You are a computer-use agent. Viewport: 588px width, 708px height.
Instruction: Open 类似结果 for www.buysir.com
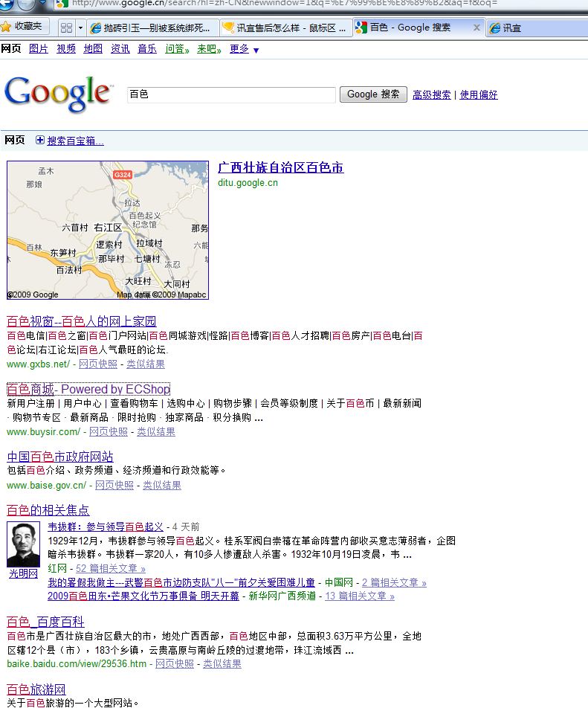155,431
